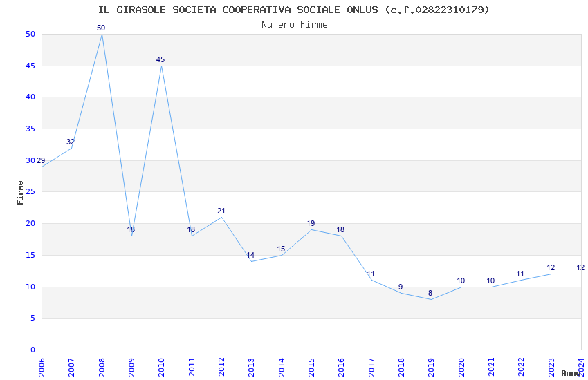Select the 21 data label at 2012
This screenshot has width=588, height=380.
221,211
